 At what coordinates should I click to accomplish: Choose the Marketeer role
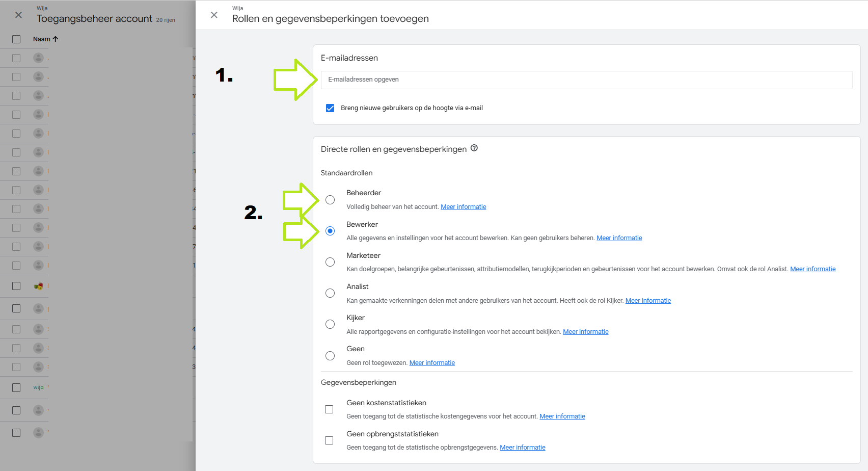(330, 262)
